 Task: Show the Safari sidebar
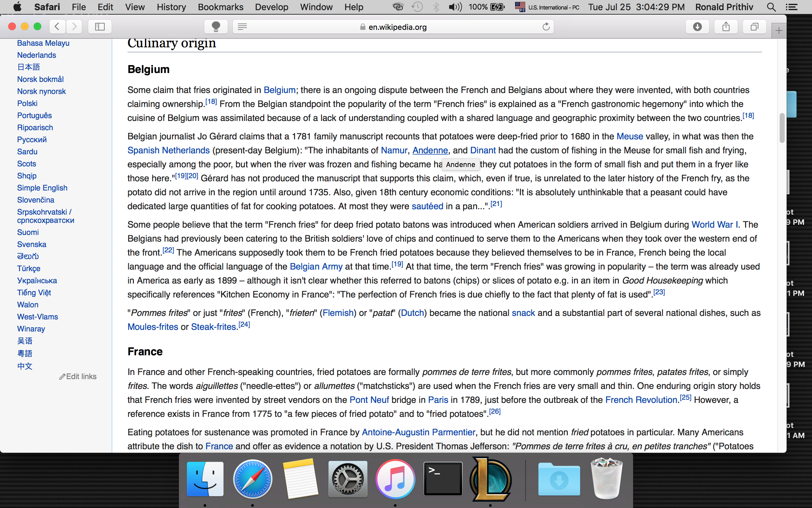click(100, 27)
